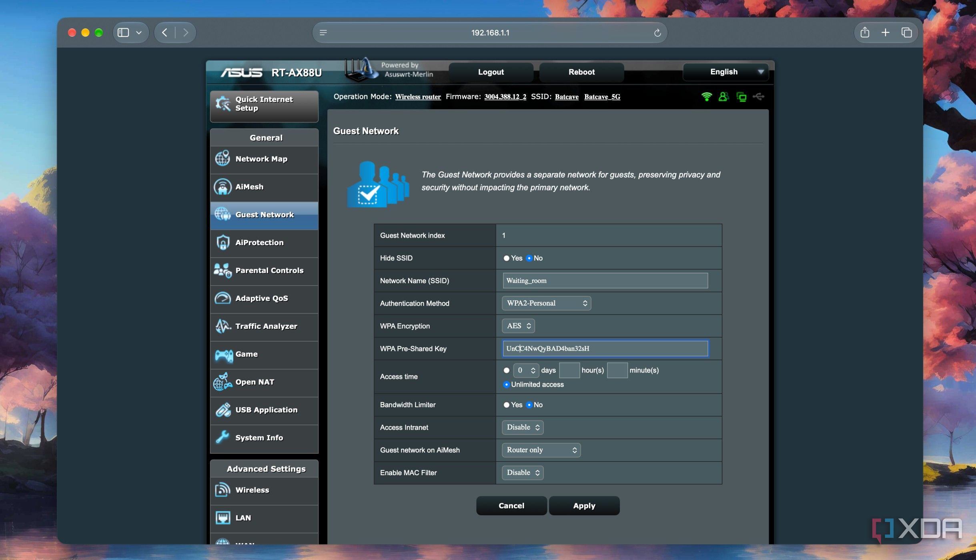Select Unlimited access radio option

point(506,384)
